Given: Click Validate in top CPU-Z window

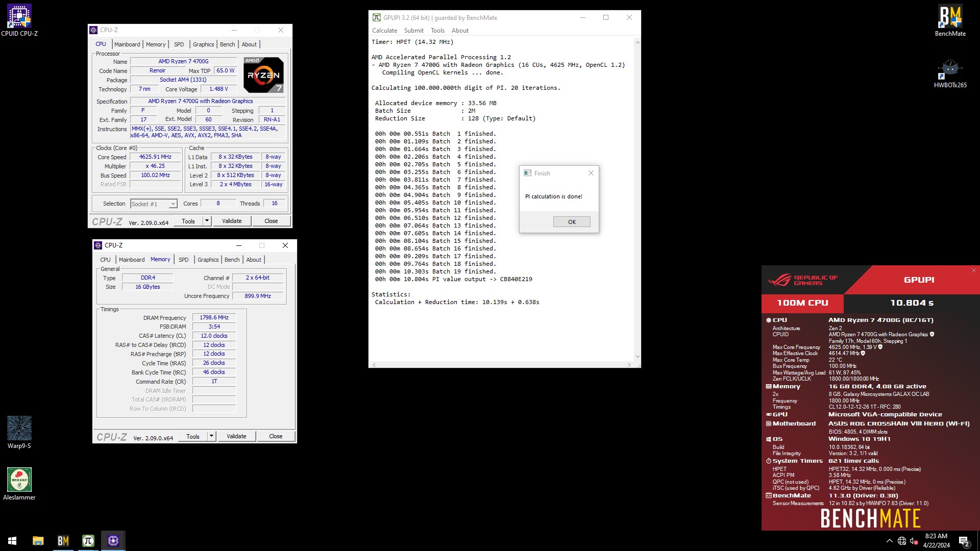Looking at the screenshot, I should (x=232, y=221).
